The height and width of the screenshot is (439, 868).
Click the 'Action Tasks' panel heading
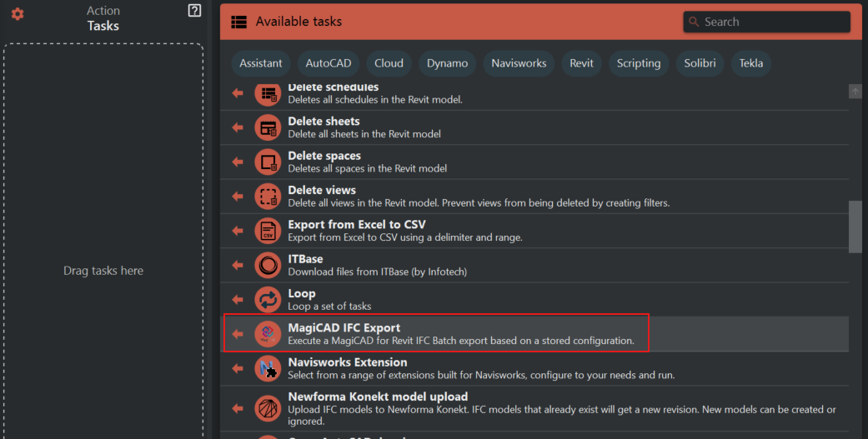tap(103, 18)
